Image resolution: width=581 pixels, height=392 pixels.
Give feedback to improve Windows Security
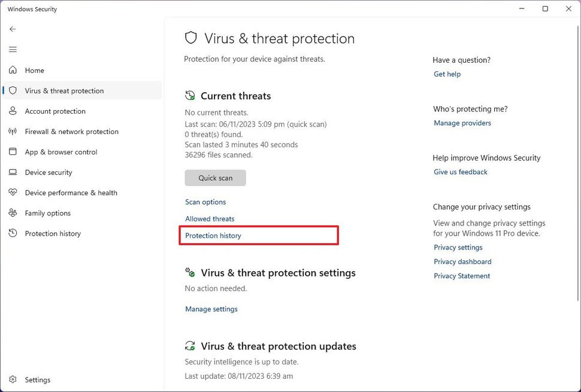[460, 172]
